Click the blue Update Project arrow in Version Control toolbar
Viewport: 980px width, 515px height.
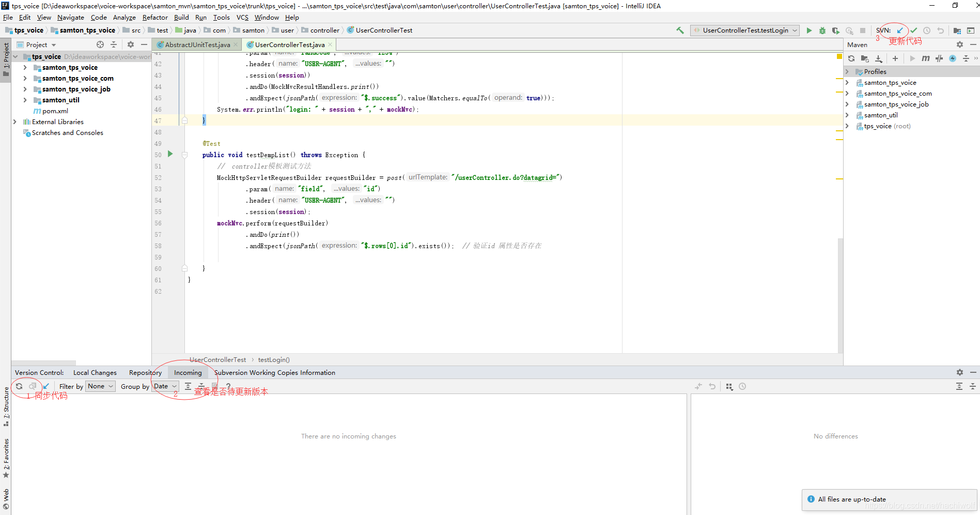pos(46,386)
